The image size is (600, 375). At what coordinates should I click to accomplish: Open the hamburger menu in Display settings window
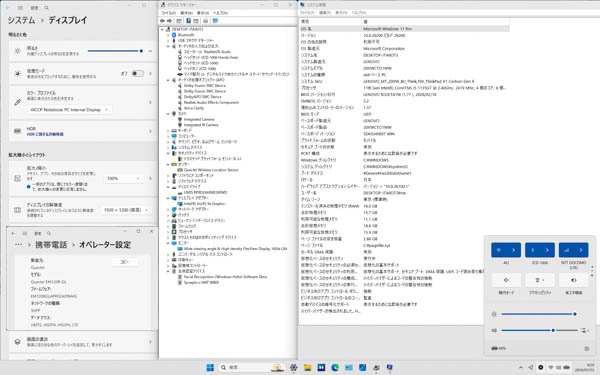coord(20,8)
